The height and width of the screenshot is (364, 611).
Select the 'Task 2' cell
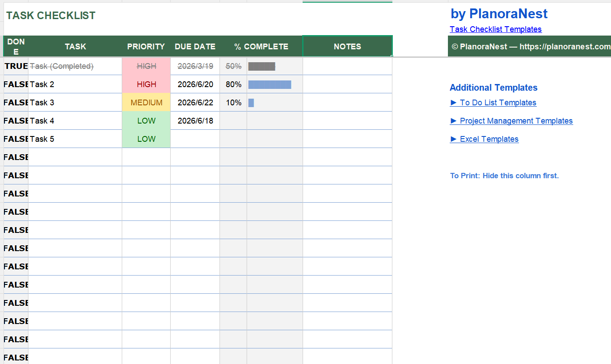coord(75,84)
